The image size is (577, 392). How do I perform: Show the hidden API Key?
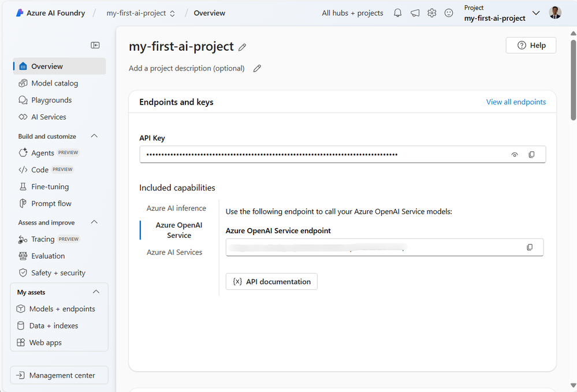(x=515, y=155)
